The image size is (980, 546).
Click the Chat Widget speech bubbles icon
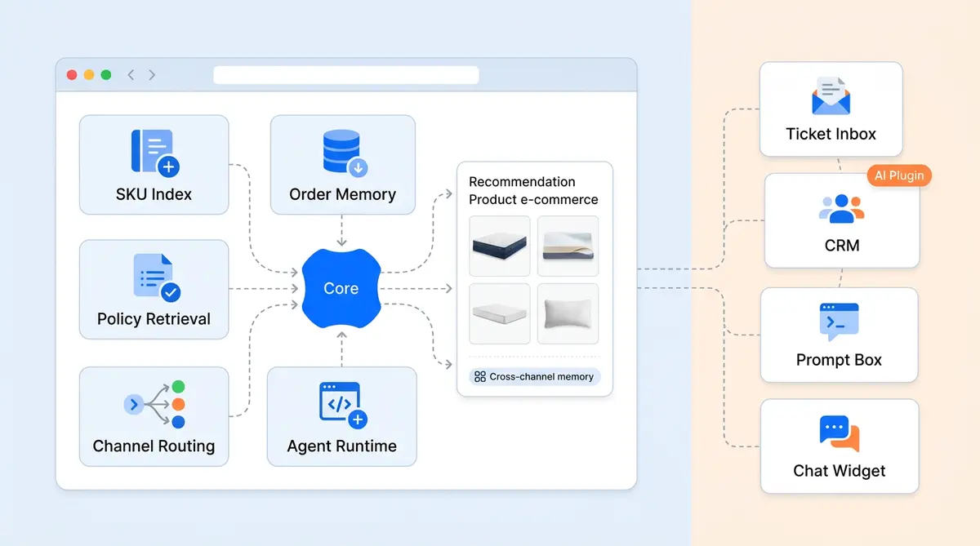coord(840,433)
